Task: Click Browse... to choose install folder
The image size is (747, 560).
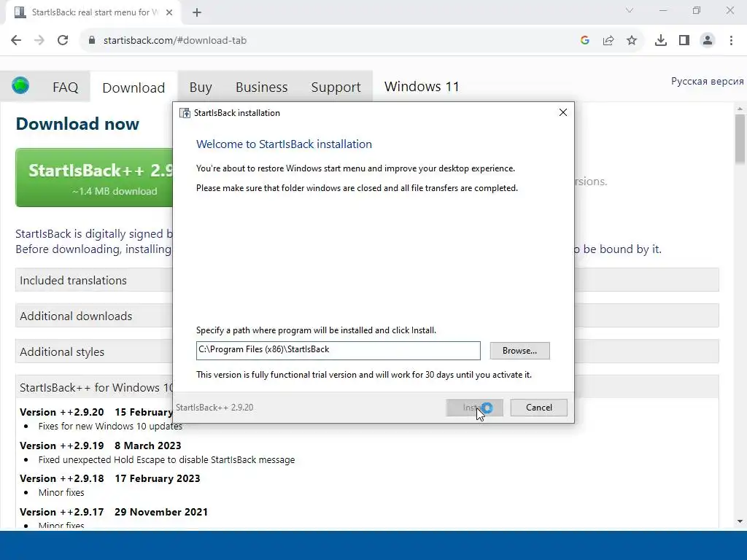Action: (519, 351)
